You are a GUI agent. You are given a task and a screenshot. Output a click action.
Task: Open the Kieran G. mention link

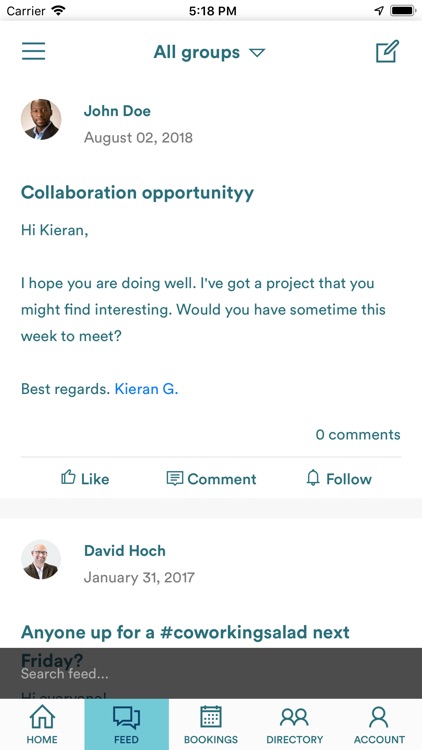(146, 389)
